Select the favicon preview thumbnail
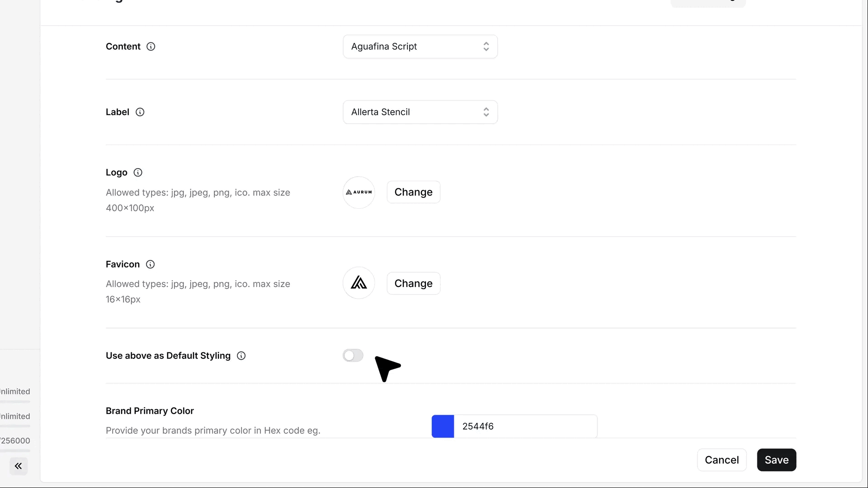This screenshot has width=868, height=488. click(x=359, y=283)
